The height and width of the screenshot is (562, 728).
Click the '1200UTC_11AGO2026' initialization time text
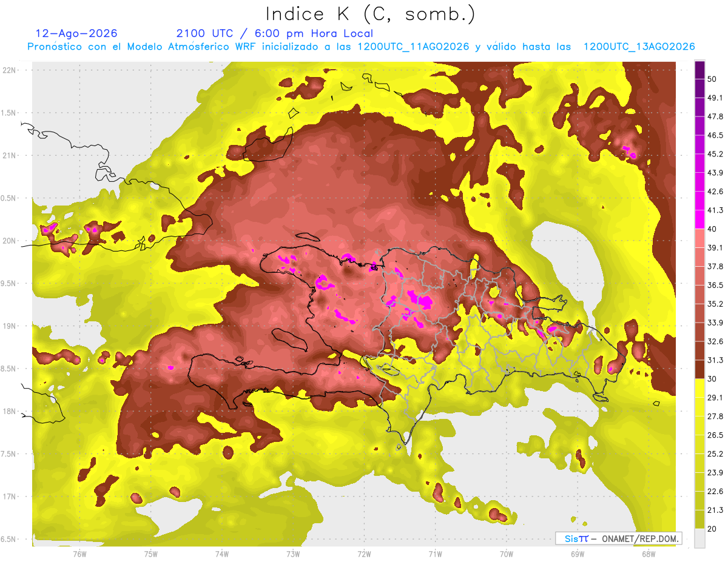coord(413,47)
